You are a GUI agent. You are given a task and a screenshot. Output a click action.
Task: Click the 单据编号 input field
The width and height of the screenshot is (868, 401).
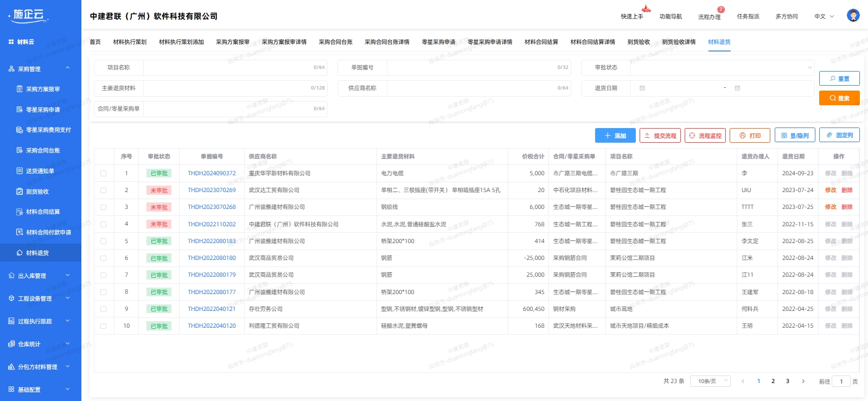pos(478,67)
